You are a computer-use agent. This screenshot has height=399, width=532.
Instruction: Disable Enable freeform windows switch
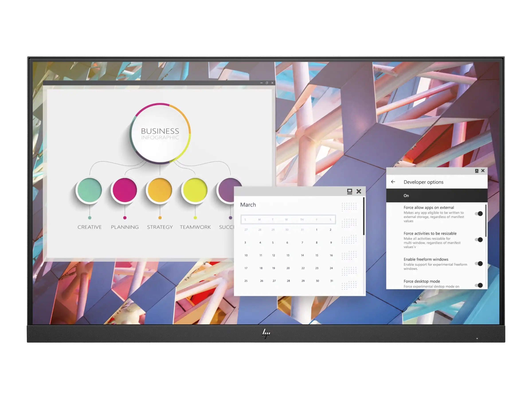479,264
